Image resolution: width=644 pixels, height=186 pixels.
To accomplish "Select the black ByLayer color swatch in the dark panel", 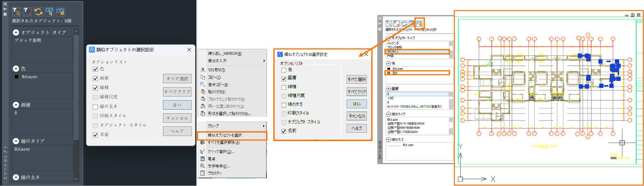I will 17,77.
